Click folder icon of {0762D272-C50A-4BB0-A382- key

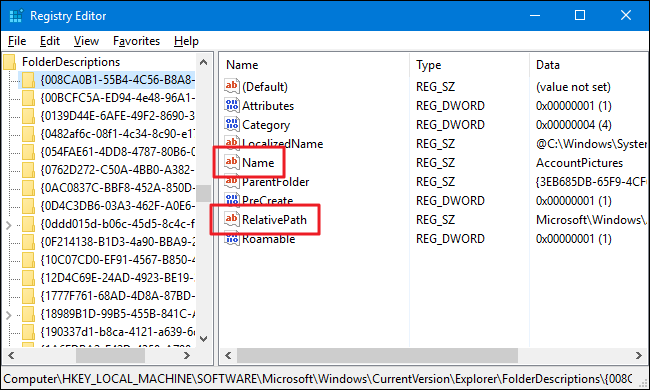(28, 170)
